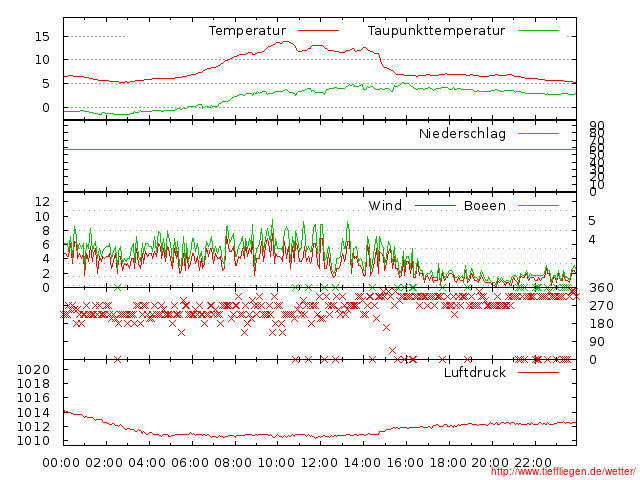This screenshot has width=640, height=480.
Task: Click the Temperatur legend label
Action: (247, 31)
